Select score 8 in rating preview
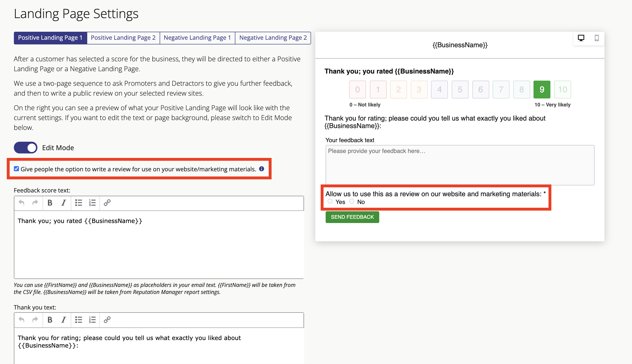Viewport: 632px width, 364px height. (x=521, y=90)
